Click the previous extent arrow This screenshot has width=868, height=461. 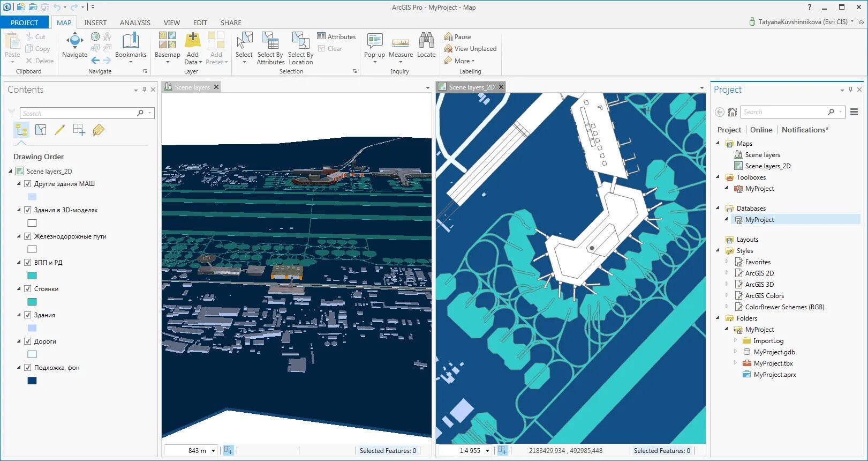[x=95, y=61]
